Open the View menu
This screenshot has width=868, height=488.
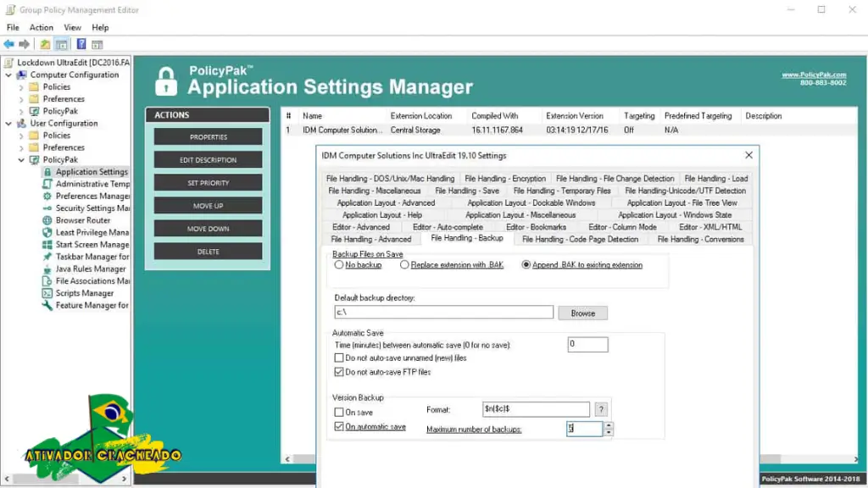[x=73, y=28]
